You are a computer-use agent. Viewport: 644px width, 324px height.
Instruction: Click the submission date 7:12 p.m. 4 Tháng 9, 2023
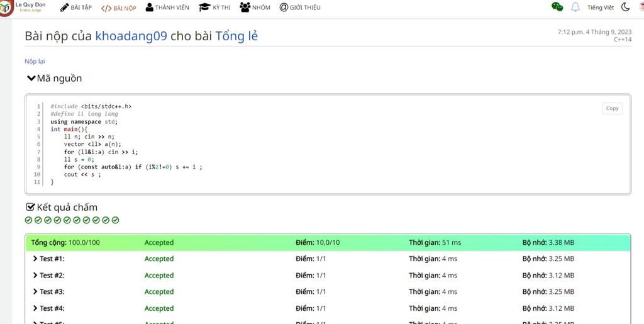point(594,32)
